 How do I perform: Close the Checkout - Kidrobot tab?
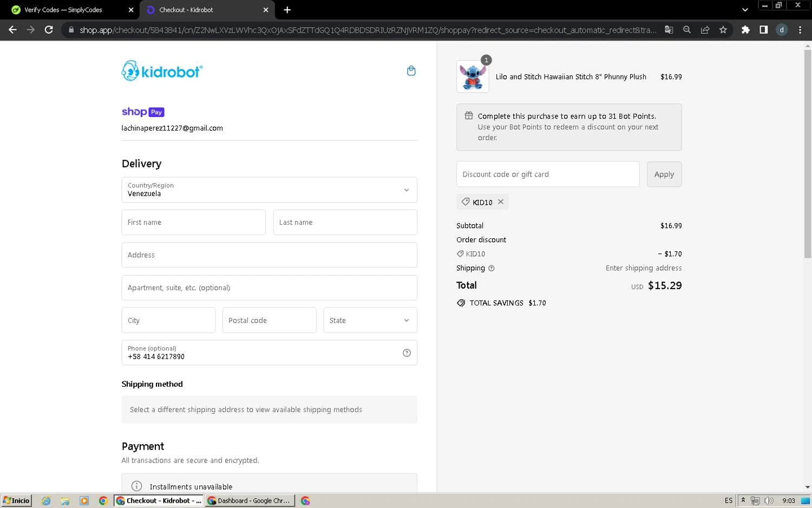tap(266, 10)
